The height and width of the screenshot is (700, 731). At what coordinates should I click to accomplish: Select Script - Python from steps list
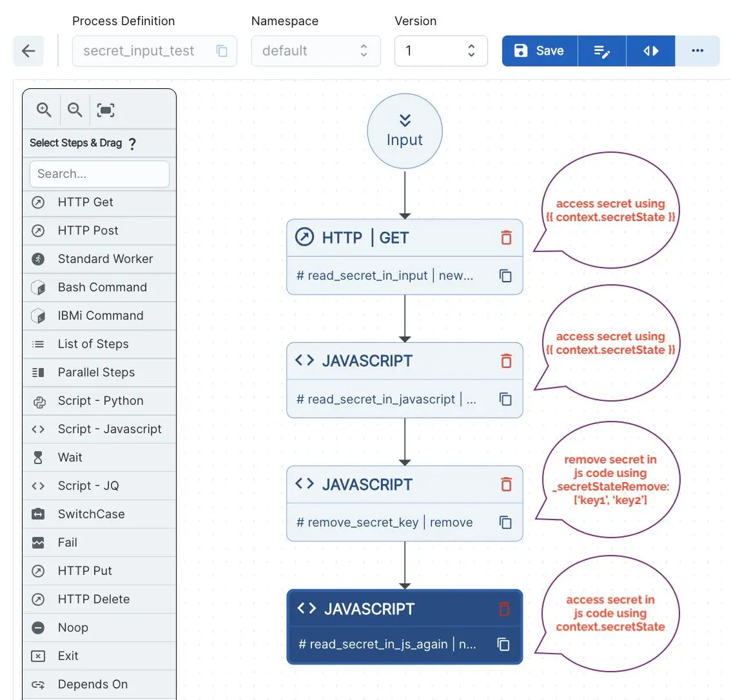(100, 401)
